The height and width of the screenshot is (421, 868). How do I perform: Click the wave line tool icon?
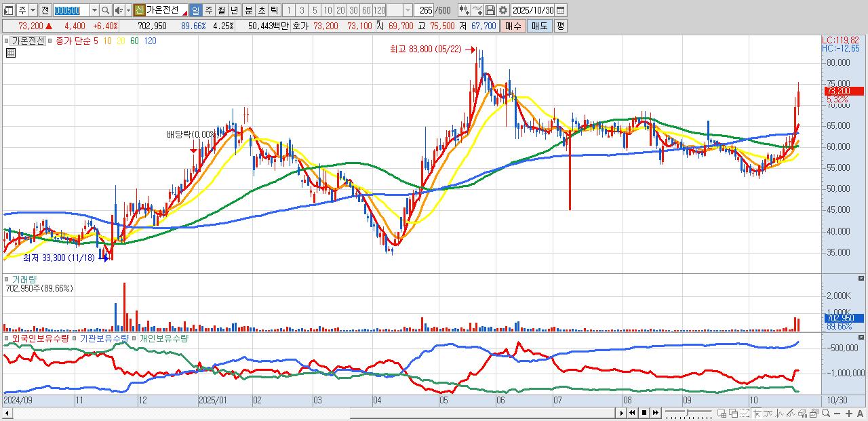[x=768, y=413]
